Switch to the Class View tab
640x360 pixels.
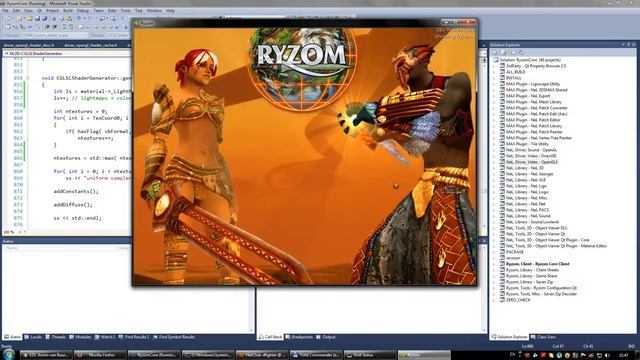click(544, 337)
